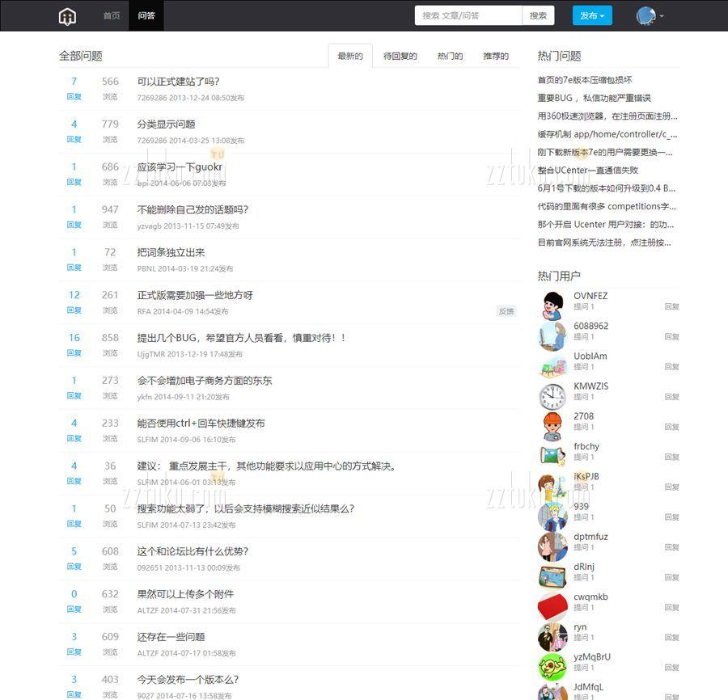The image size is (728, 700).
Task: Open hot question 整合UCenter一直通信失败
Action: pyautogui.click(x=588, y=171)
